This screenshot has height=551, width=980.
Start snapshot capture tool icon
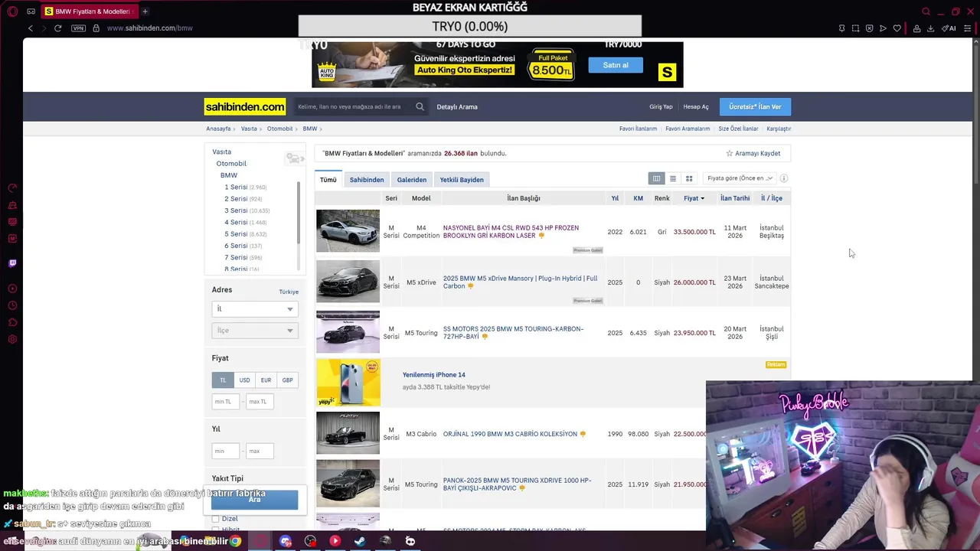point(855,28)
